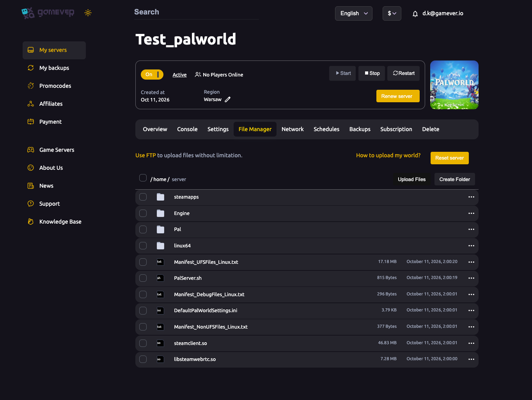
Task: Stop the server
Action: click(372, 73)
